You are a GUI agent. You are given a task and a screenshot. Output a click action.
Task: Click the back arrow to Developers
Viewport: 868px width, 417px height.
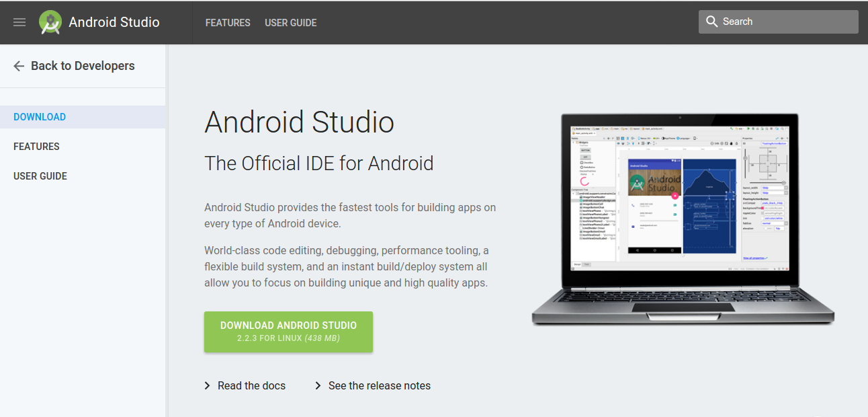click(x=18, y=65)
